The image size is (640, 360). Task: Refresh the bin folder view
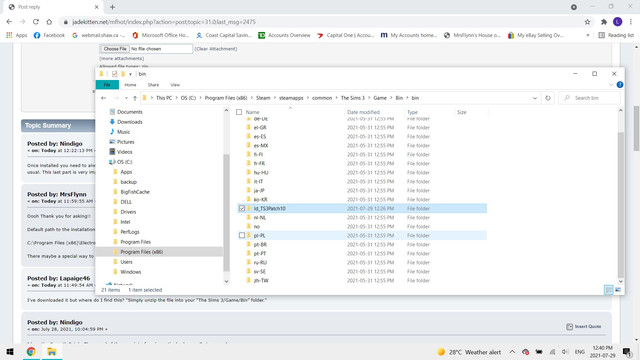(548, 98)
